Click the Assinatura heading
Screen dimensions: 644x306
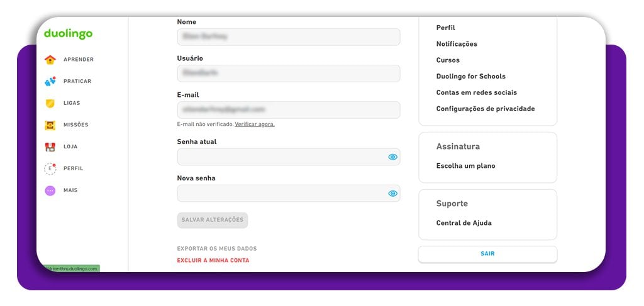(458, 146)
